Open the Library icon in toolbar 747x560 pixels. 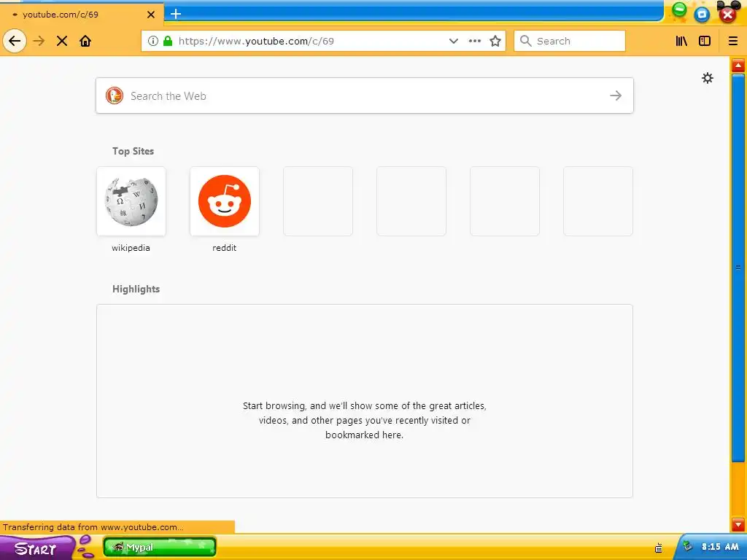[x=682, y=41]
